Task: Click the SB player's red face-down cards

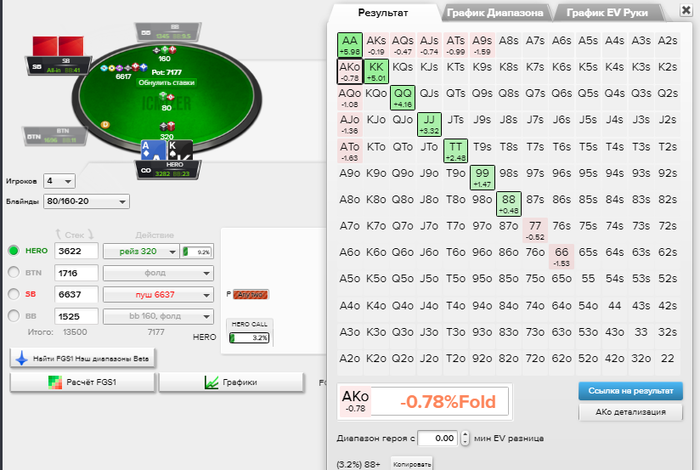Action: pyautogui.click(x=58, y=46)
